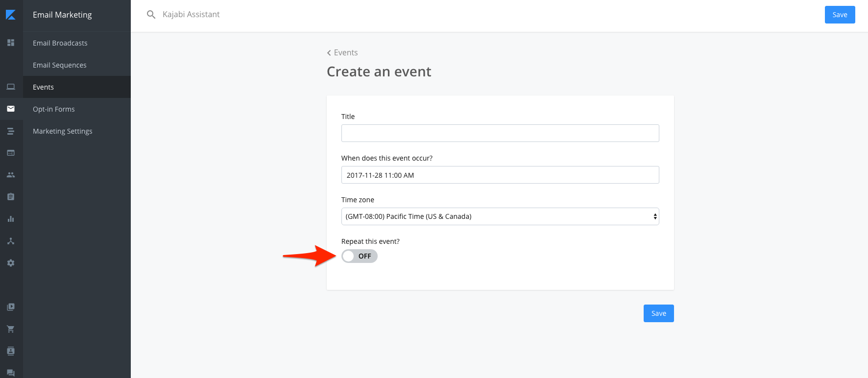Open the gear settings icon
This screenshot has height=378, width=868.
click(11, 263)
